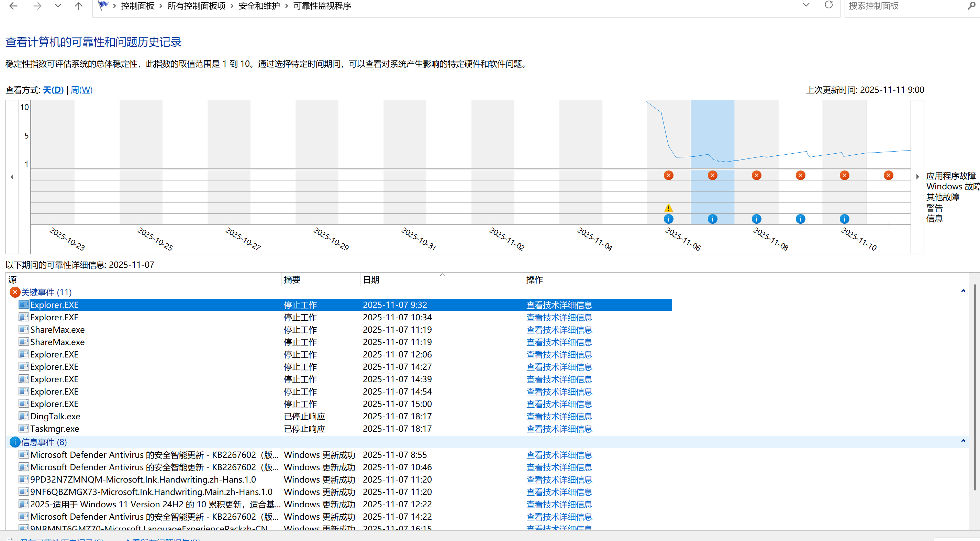This screenshot has width=980, height=541.
Task: Click the red critical-event icon beside 关键事件
Action: (14, 292)
